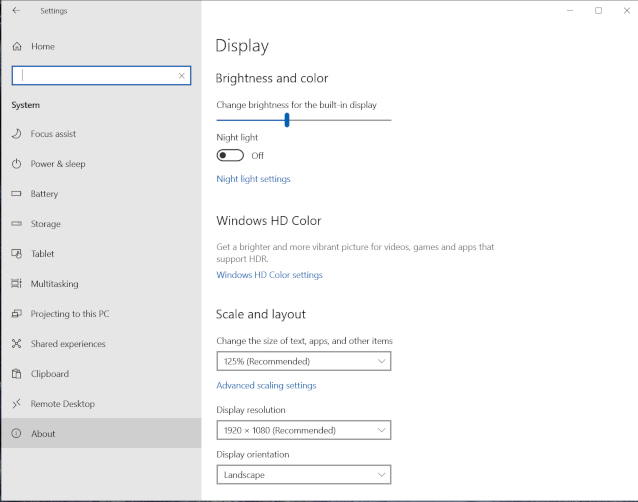638x502 pixels.
Task: Clear search box with X icon
Action: [182, 75]
